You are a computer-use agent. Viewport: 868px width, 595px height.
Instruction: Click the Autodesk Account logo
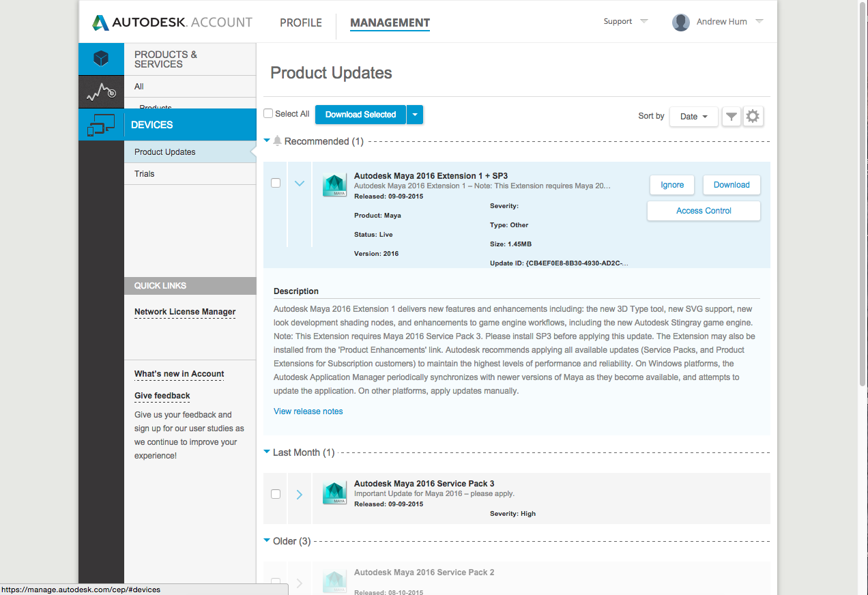(172, 23)
